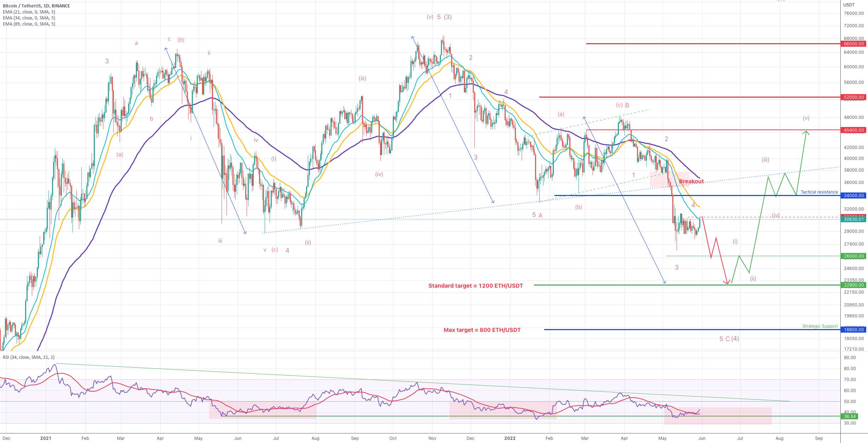Click the 'Max target = 800 ETH/USDT' annotation
Viewport: 868px width, 443px height.
point(482,330)
